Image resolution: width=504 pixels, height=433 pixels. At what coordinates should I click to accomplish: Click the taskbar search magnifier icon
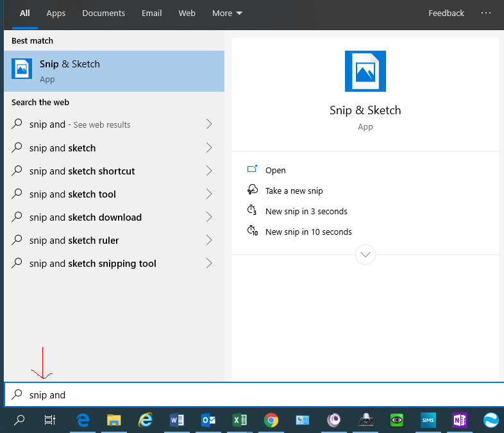tap(19, 420)
